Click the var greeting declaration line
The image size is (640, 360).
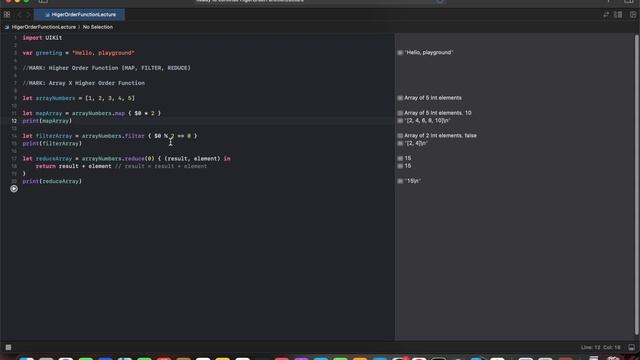tap(78, 53)
